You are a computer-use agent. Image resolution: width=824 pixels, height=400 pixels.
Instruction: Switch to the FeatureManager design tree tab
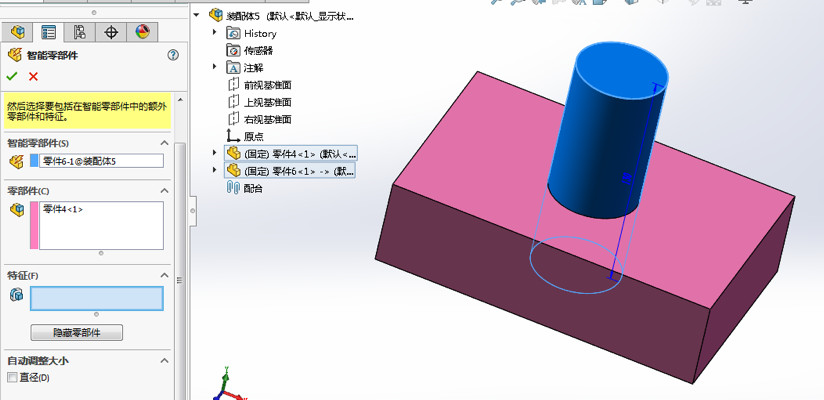[17, 32]
